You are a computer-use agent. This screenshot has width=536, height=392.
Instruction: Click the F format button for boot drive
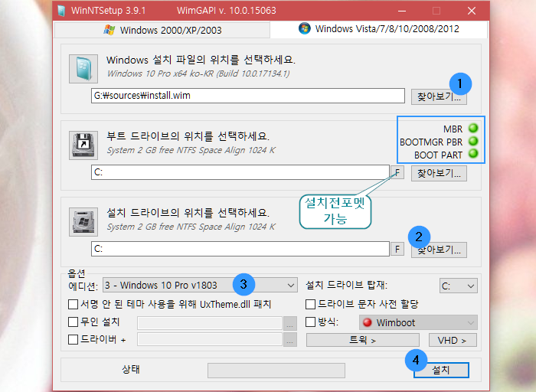click(397, 172)
